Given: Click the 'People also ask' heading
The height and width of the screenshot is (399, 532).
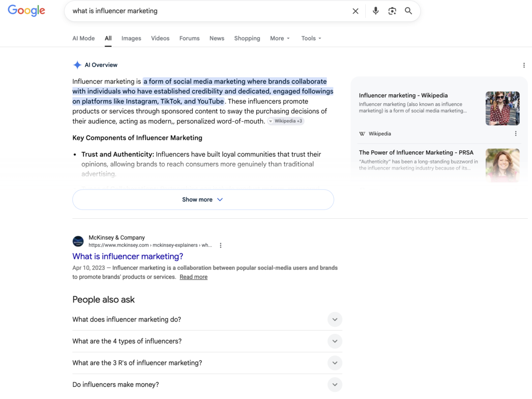Looking at the screenshot, I should [x=103, y=300].
